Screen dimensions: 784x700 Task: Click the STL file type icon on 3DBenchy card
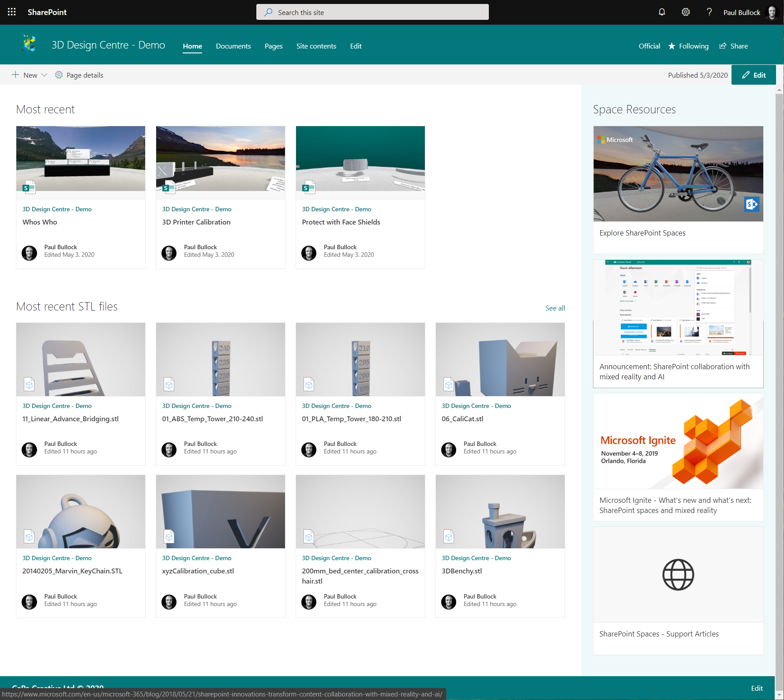click(448, 536)
